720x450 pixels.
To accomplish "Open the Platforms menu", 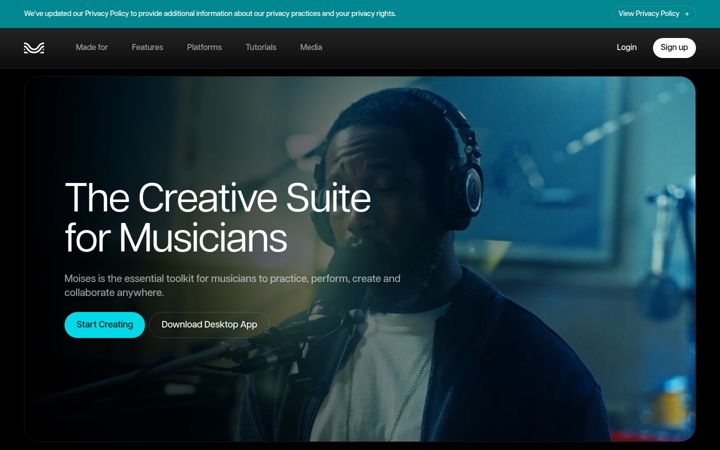I will point(204,47).
